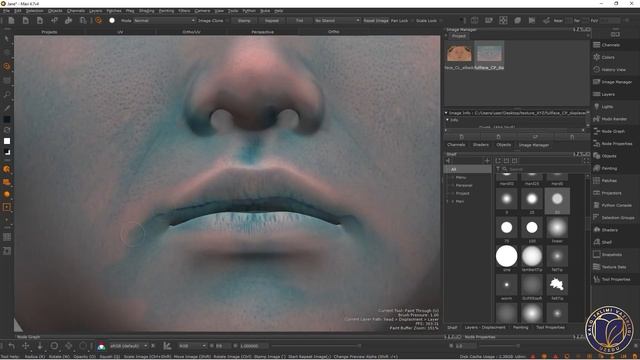Open the RGB channel display dropdown
Viewport: 640px width, 360px height.
coord(192,346)
